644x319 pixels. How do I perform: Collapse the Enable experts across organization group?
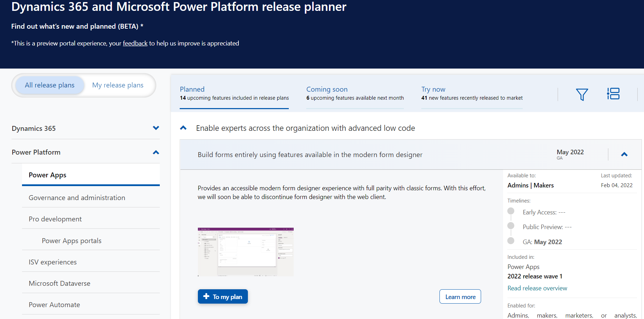pyautogui.click(x=183, y=128)
